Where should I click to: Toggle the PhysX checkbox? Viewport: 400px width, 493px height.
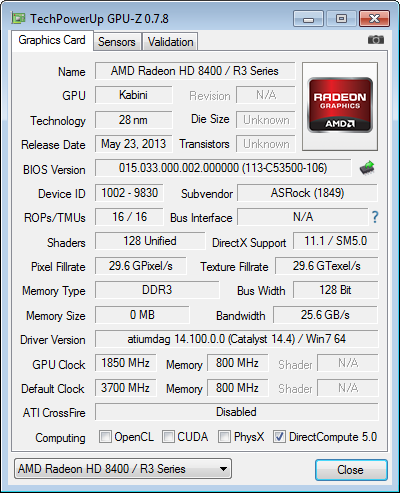(224, 436)
